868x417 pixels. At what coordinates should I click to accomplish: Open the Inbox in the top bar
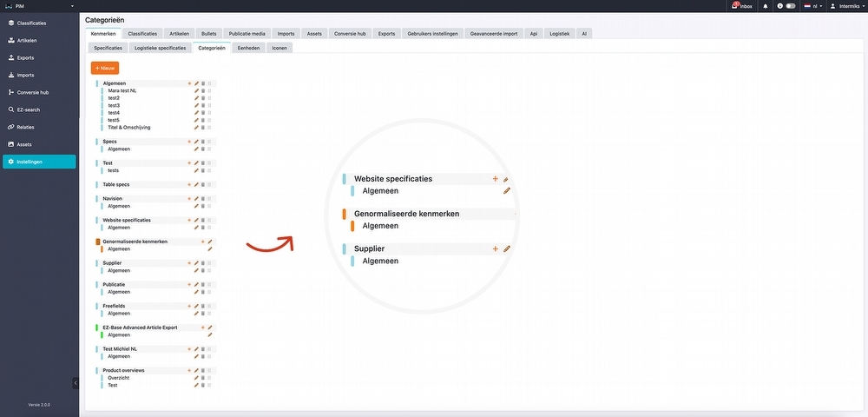tap(741, 6)
